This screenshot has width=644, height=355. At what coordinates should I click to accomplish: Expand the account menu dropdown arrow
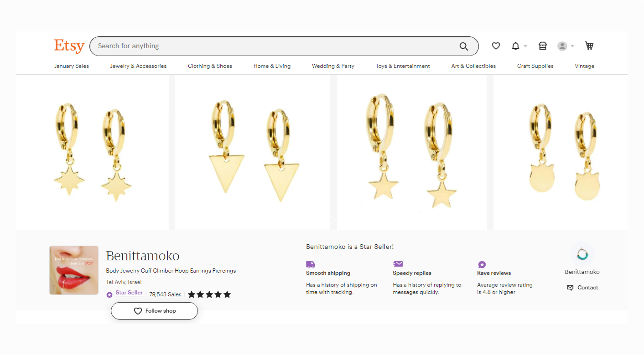click(572, 46)
